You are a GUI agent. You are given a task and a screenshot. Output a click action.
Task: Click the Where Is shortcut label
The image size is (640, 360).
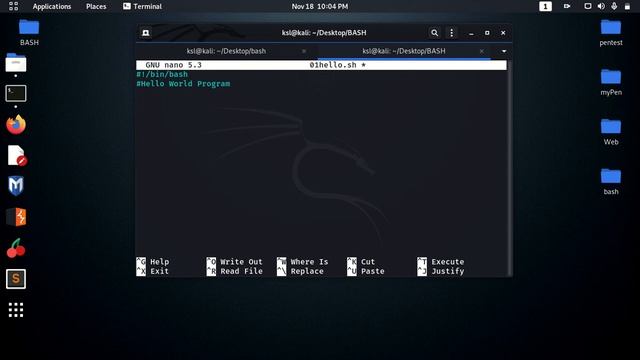[x=309, y=262]
